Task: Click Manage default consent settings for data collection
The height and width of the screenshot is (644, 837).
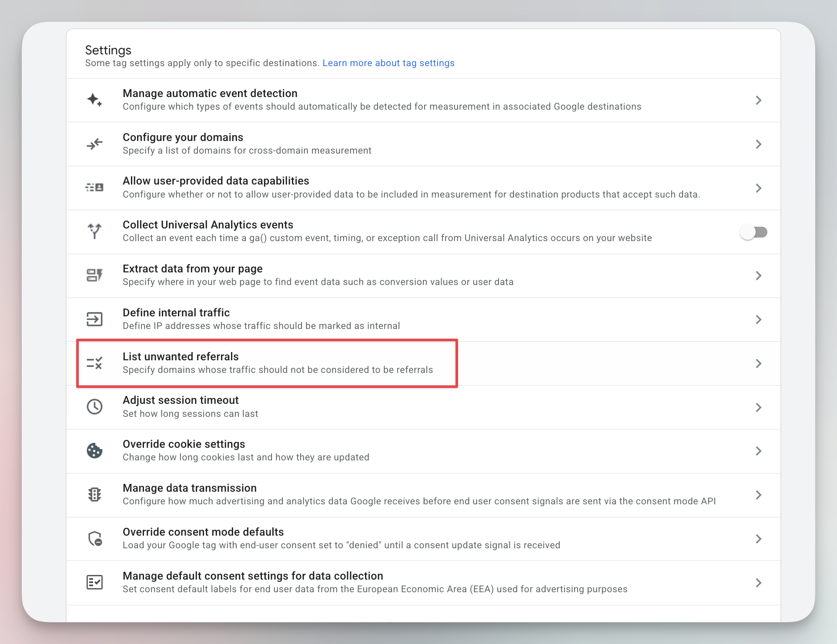Action: point(253,576)
